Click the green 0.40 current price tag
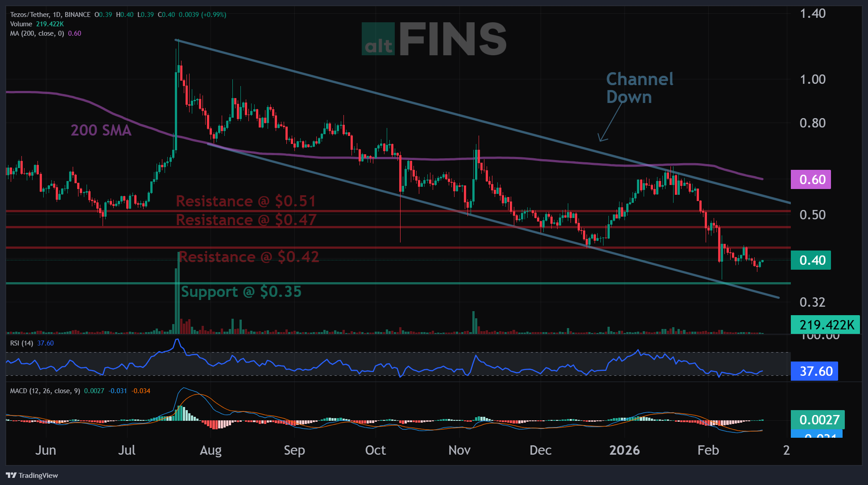 click(810, 260)
